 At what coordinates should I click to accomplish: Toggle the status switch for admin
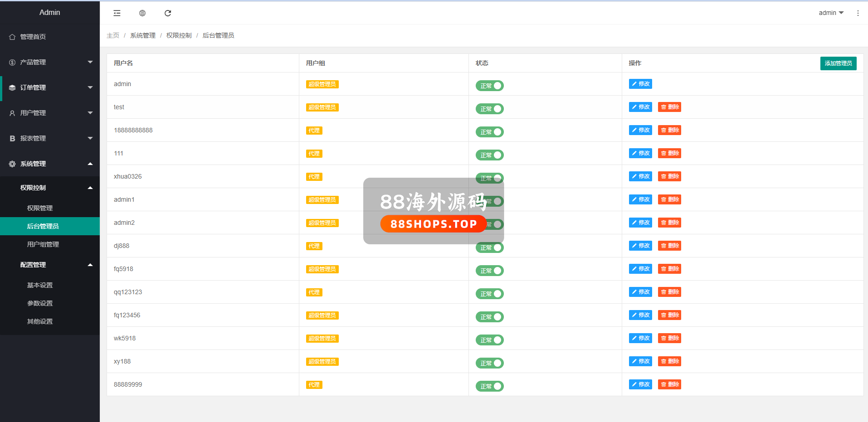tap(489, 86)
